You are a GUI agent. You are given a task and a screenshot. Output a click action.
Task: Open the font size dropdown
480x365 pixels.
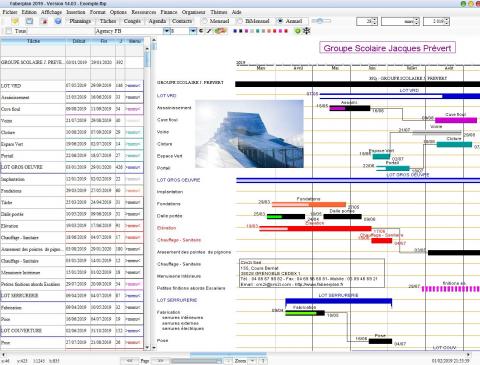[x=193, y=31]
